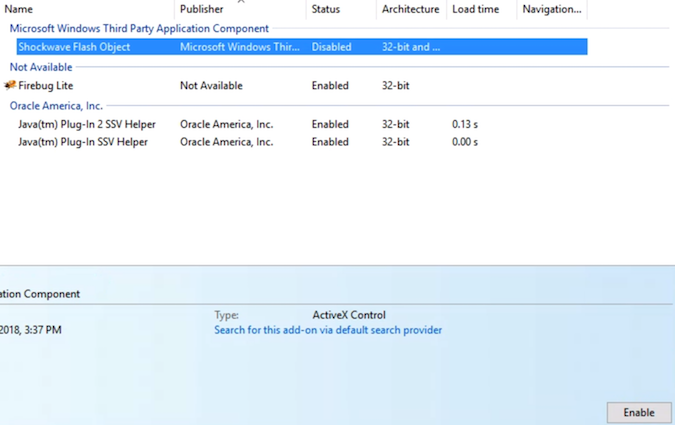The image size is (675, 425).
Task: Sort by Load time column
Action: tap(476, 9)
